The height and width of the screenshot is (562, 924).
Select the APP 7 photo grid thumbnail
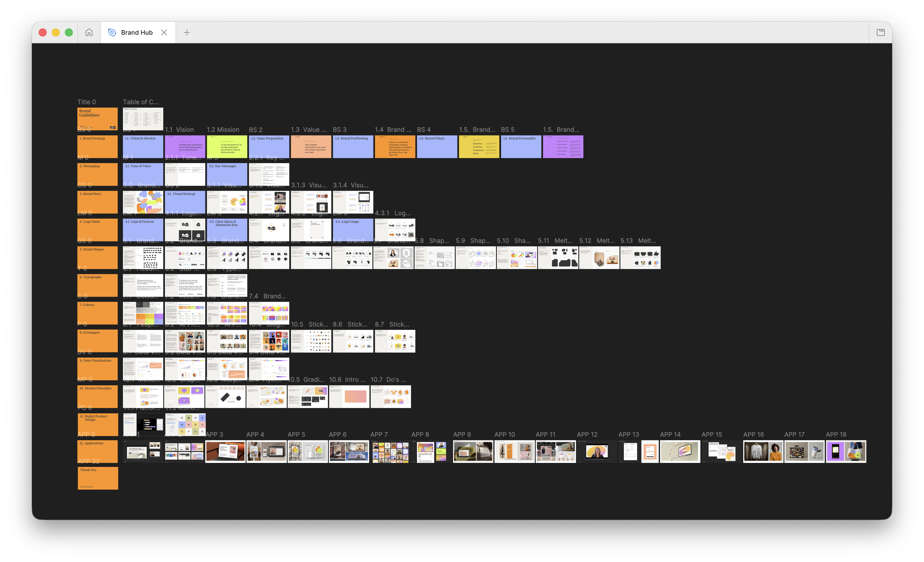(390, 451)
